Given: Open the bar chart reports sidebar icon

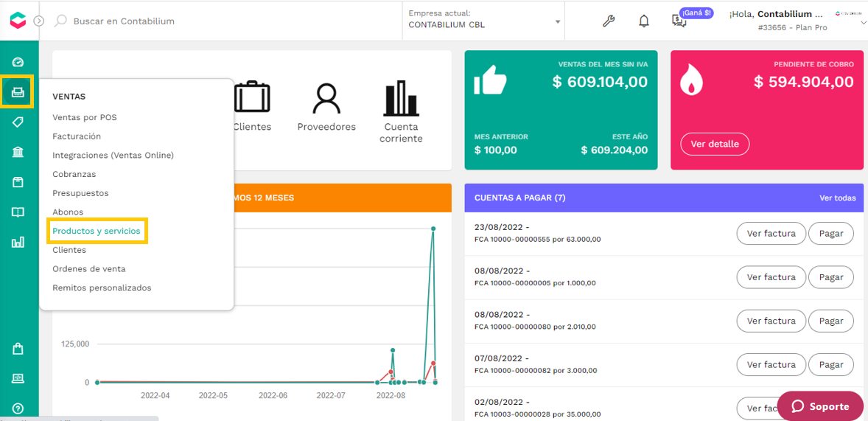Looking at the screenshot, I should tap(18, 242).
